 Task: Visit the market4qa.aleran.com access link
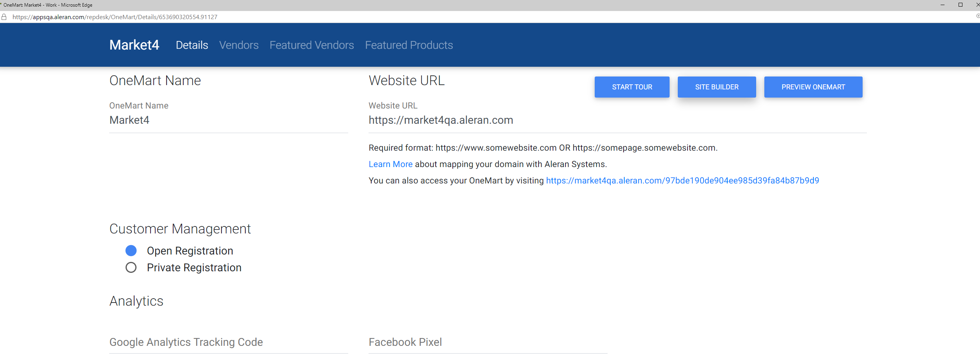[682, 180]
